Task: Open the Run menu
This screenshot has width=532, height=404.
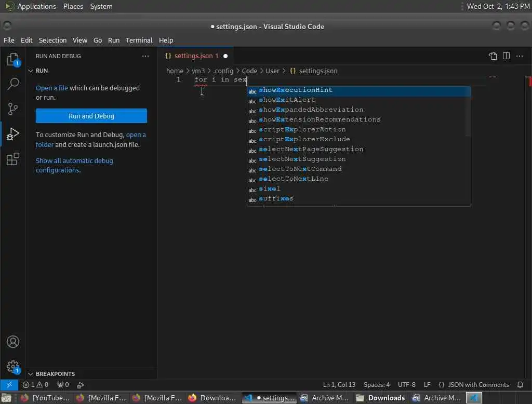Action: (x=114, y=40)
